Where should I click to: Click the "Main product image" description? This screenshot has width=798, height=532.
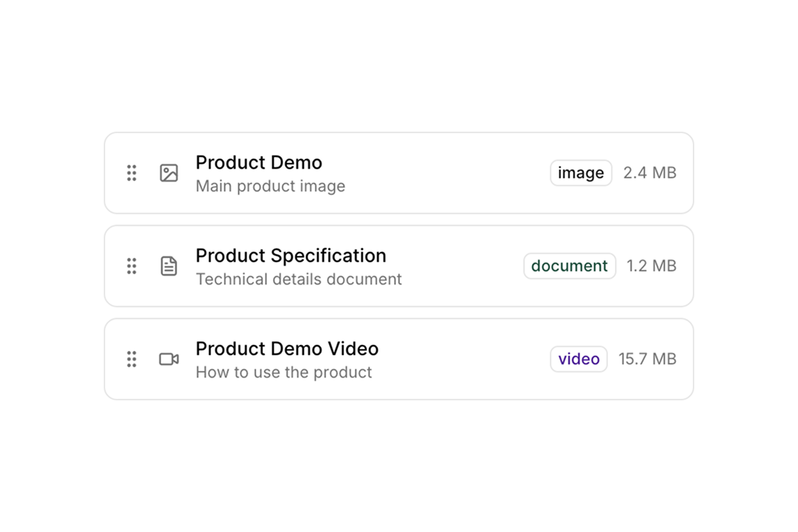(270, 186)
